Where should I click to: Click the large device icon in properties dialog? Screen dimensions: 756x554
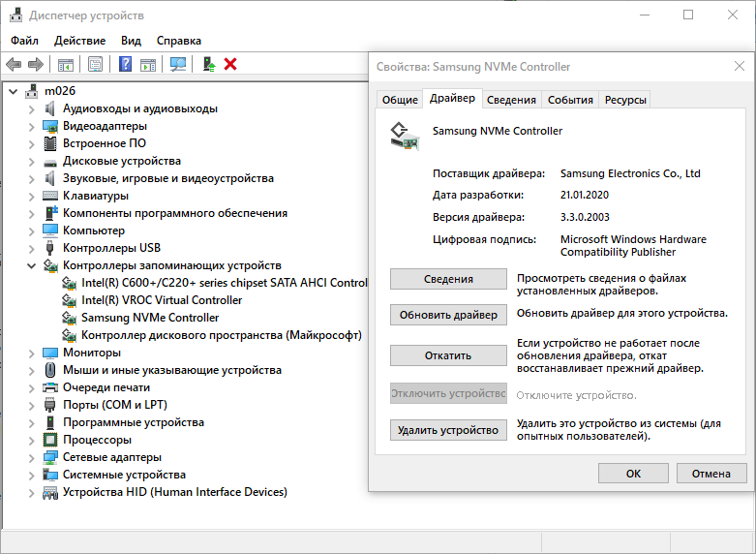[405, 137]
